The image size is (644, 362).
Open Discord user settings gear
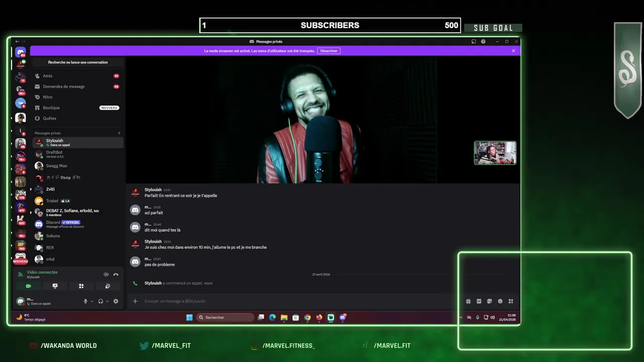[116, 301]
